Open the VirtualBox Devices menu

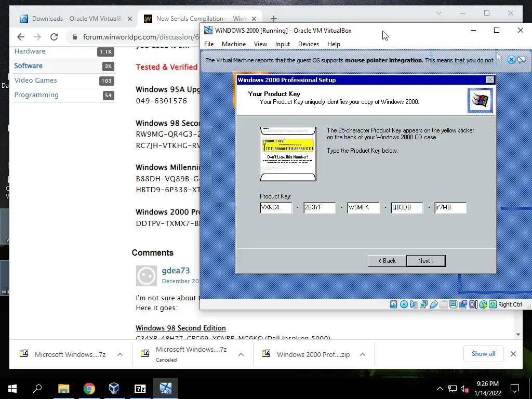tap(309, 44)
